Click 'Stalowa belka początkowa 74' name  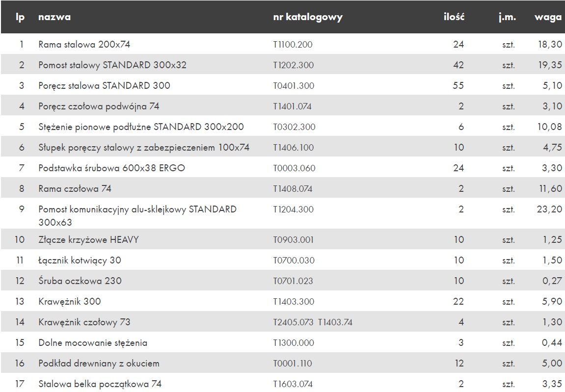[x=100, y=384]
